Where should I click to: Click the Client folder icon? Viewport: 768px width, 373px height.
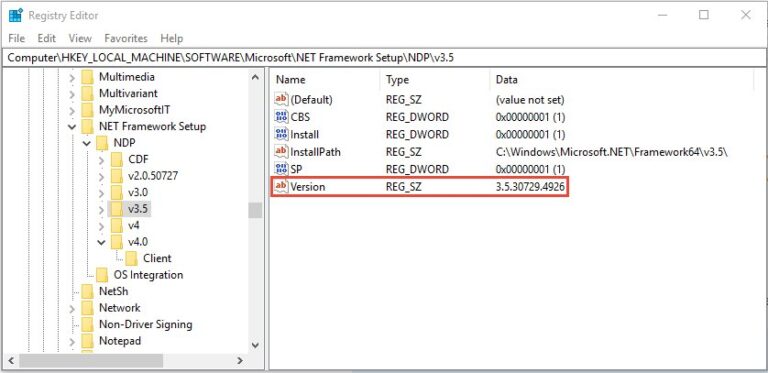tap(132, 258)
